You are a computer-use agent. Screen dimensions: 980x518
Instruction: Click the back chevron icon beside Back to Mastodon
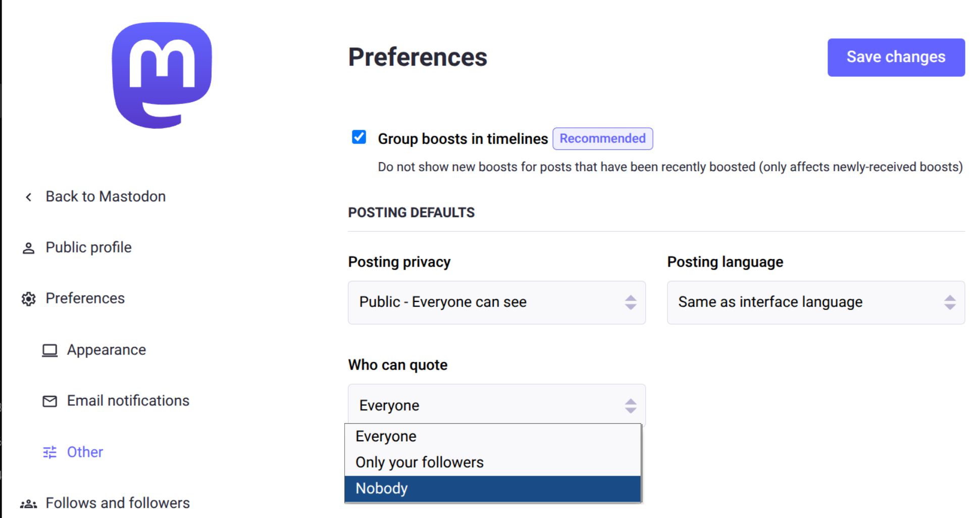[x=28, y=196]
